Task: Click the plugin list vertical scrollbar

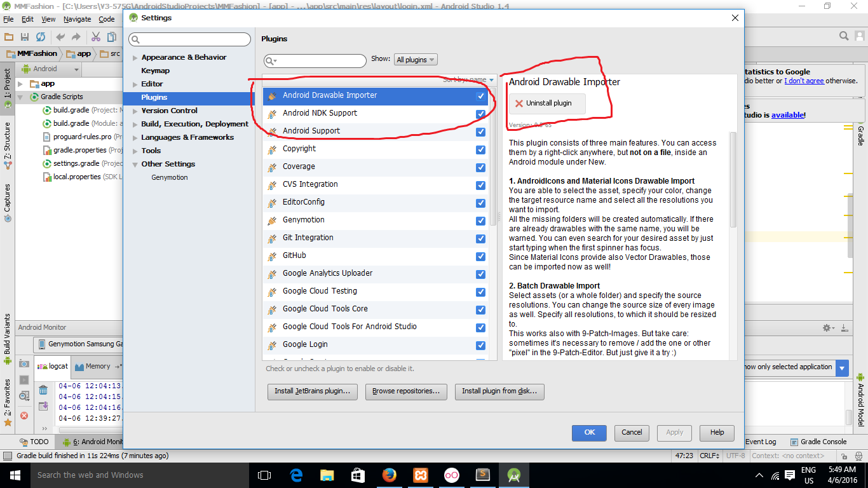Action: tap(493, 156)
